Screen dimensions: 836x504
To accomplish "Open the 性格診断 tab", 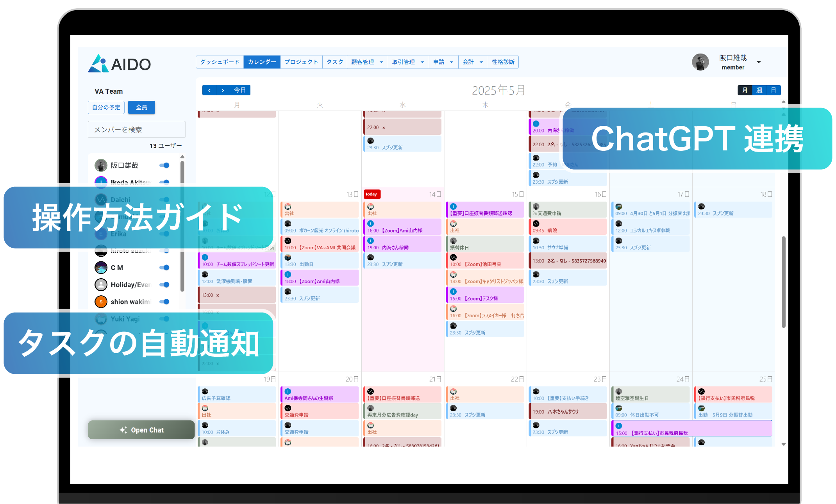I will tap(503, 62).
